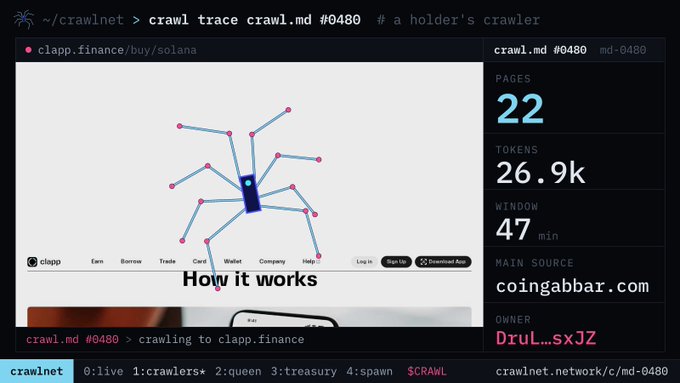Click the spider crawler body
This screenshot has width=680, height=383.
click(x=250, y=193)
